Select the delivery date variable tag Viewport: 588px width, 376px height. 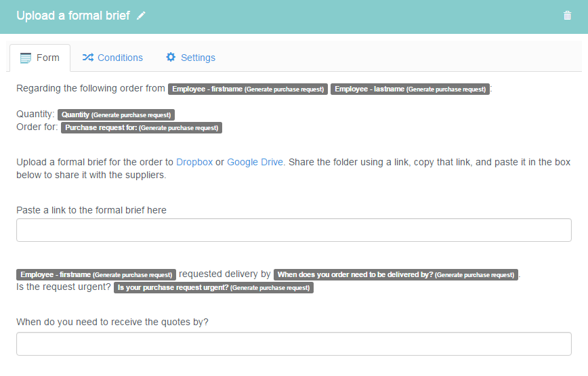(x=396, y=275)
